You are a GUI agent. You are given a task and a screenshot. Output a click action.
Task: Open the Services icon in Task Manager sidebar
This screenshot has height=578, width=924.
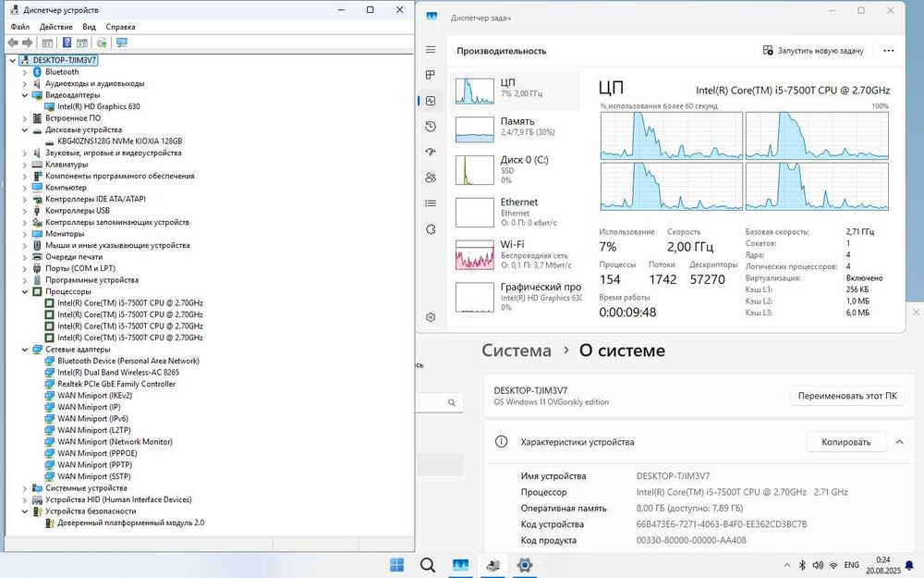point(431,228)
